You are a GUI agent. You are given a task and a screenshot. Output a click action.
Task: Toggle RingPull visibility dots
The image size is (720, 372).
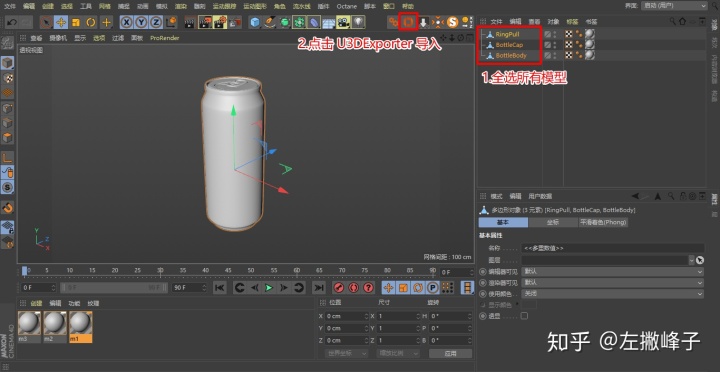pos(555,34)
